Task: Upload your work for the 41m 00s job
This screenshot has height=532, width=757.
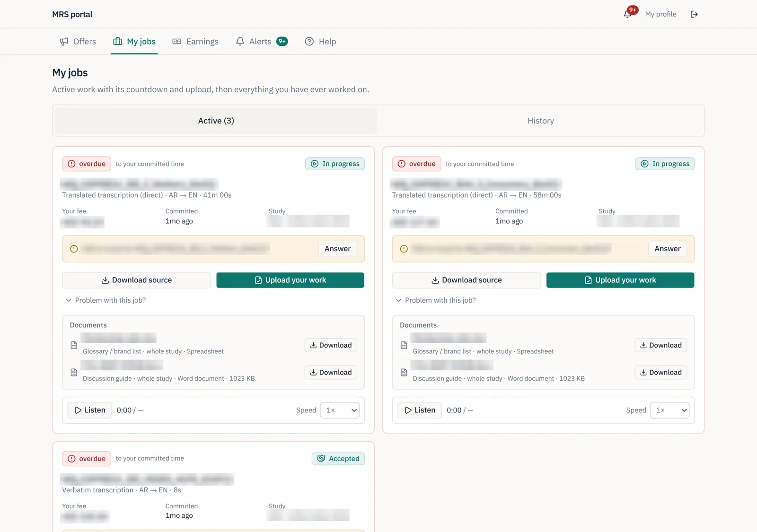Action: [x=290, y=280]
